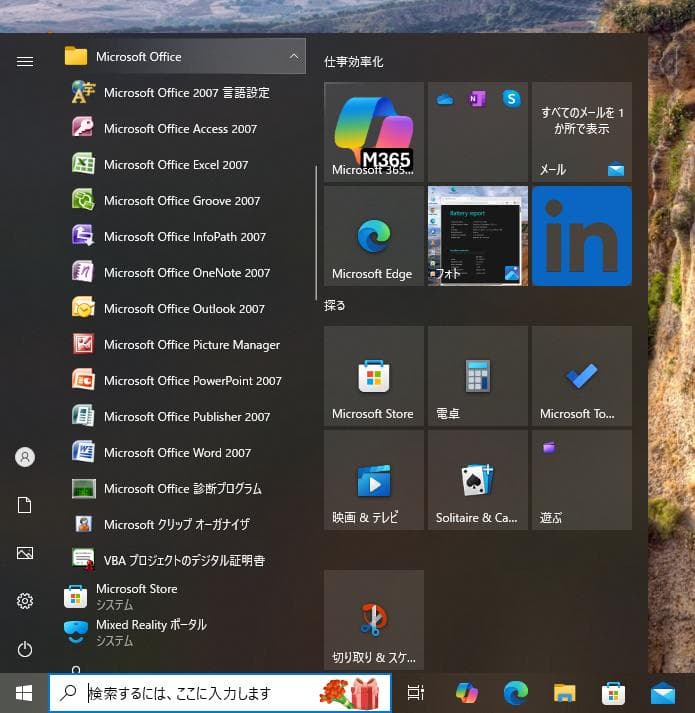Open the 映画 & テレビ tile
The height and width of the screenshot is (713, 695).
click(x=374, y=480)
